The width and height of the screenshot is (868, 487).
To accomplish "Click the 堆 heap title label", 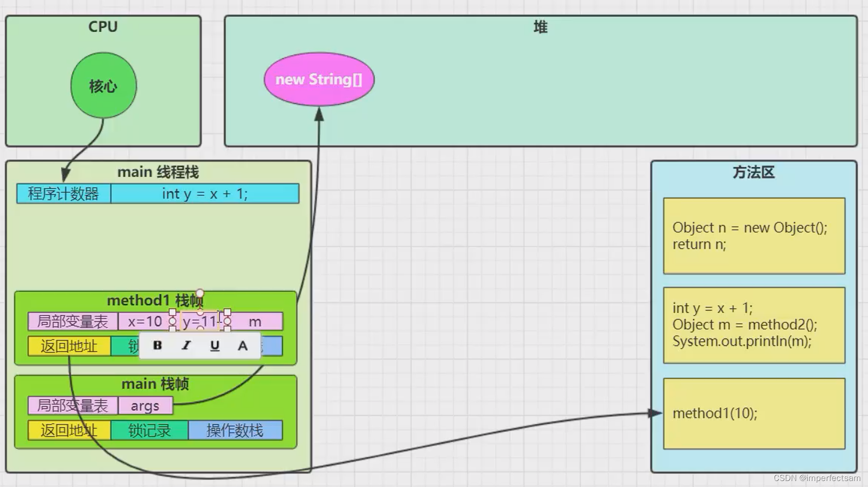I will click(540, 27).
